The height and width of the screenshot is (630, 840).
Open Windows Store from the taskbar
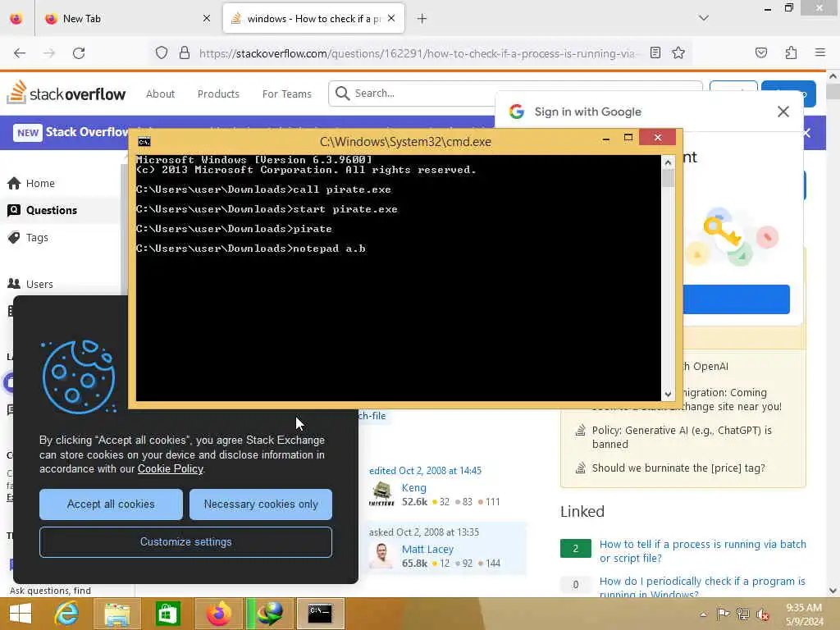pos(167,614)
